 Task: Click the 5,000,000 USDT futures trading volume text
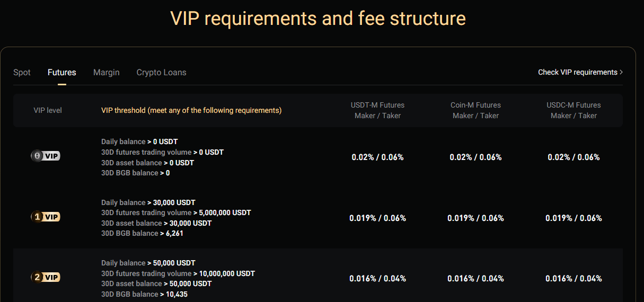225,213
